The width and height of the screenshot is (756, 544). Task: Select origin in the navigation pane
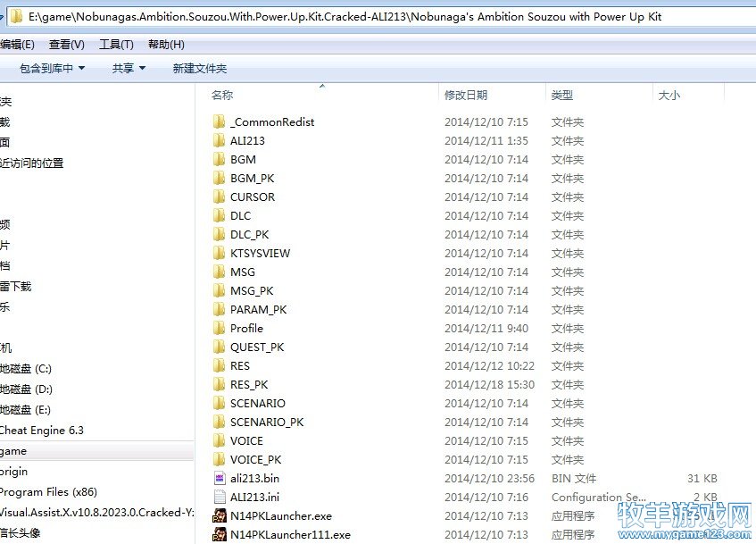click(13, 472)
